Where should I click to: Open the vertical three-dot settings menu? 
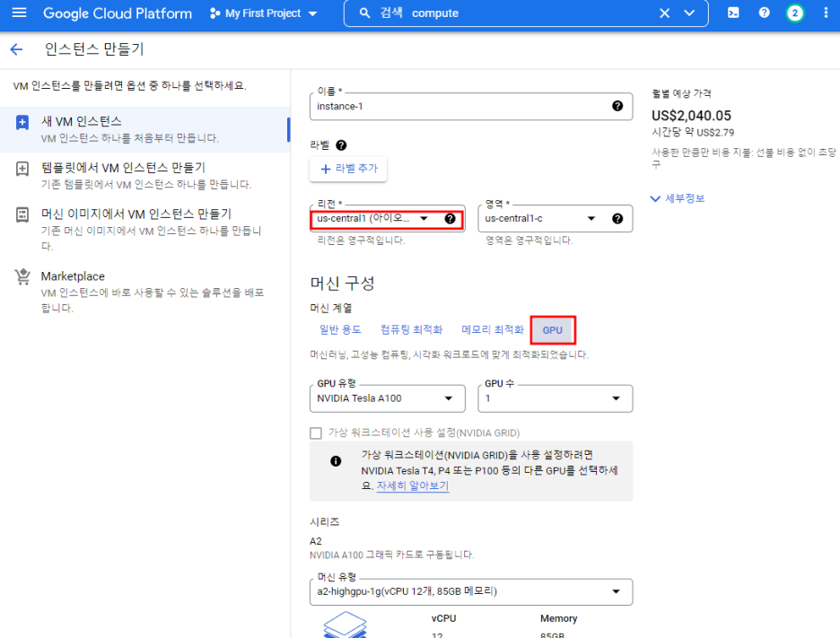[x=826, y=13]
